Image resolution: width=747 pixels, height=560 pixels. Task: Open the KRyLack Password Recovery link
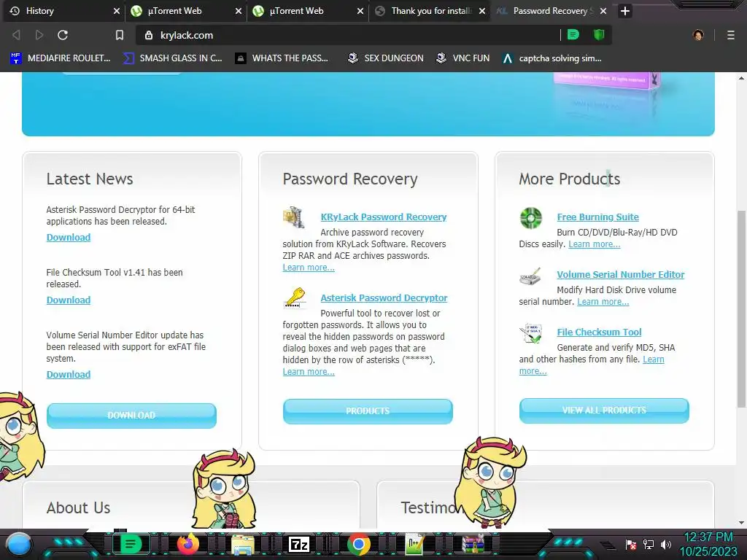click(x=384, y=217)
